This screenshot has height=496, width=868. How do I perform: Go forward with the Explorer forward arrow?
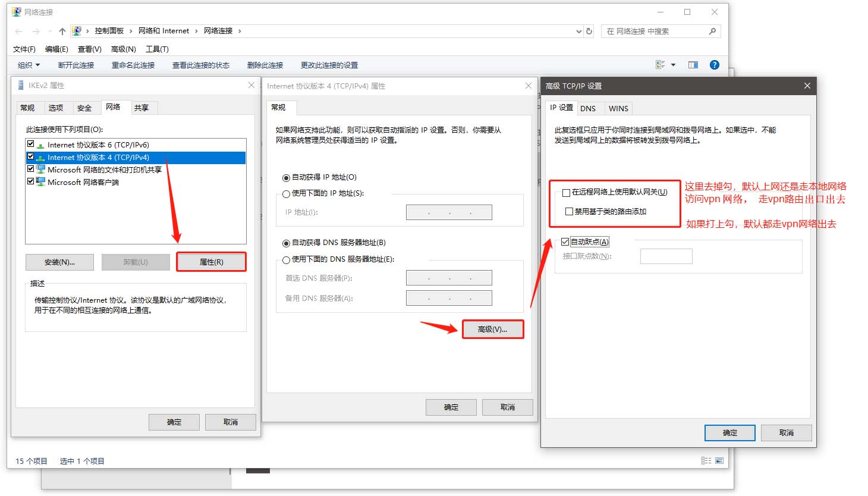(37, 32)
